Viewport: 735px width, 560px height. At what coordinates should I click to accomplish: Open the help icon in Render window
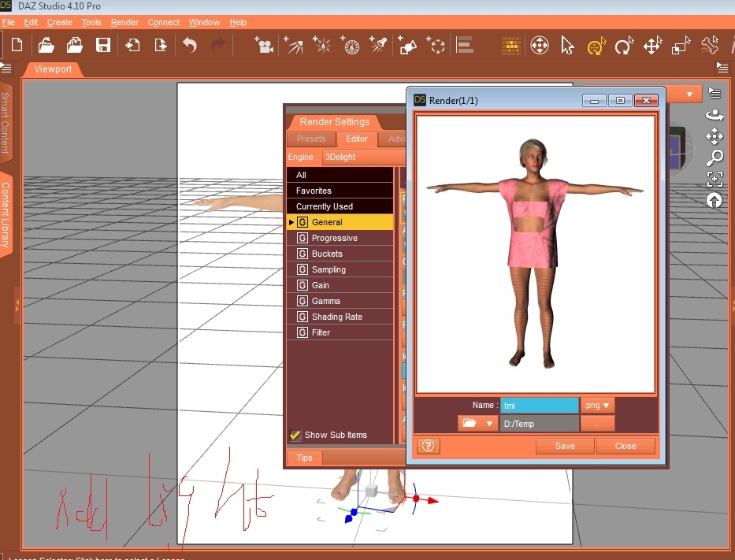[x=429, y=446]
